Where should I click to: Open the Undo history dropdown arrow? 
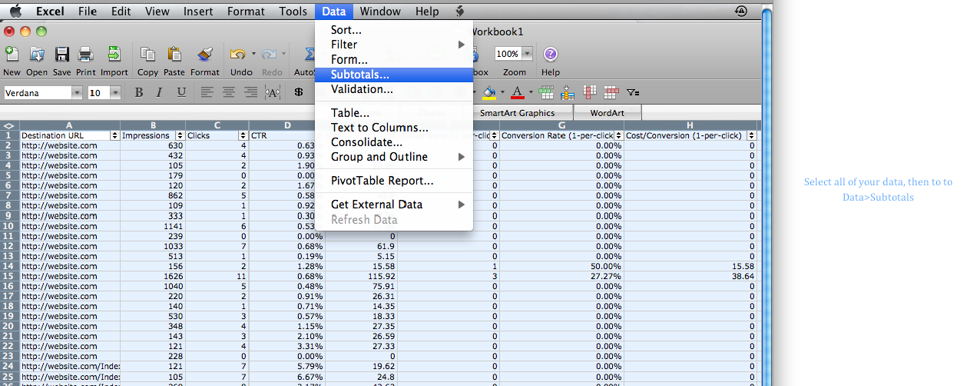pyautogui.click(x=253, y=54)
